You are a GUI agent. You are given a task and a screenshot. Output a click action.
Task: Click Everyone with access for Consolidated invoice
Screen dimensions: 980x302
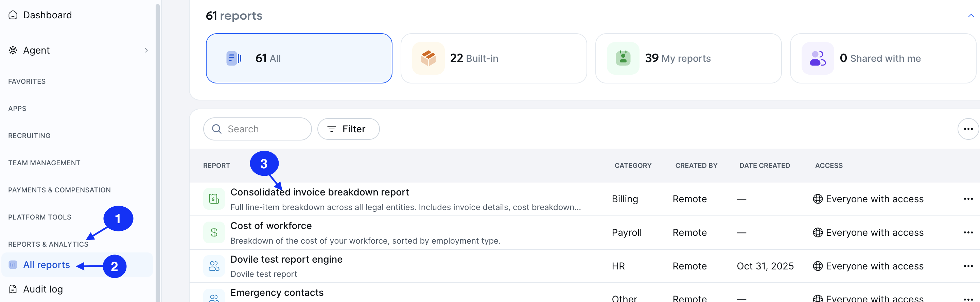(875, 199)
